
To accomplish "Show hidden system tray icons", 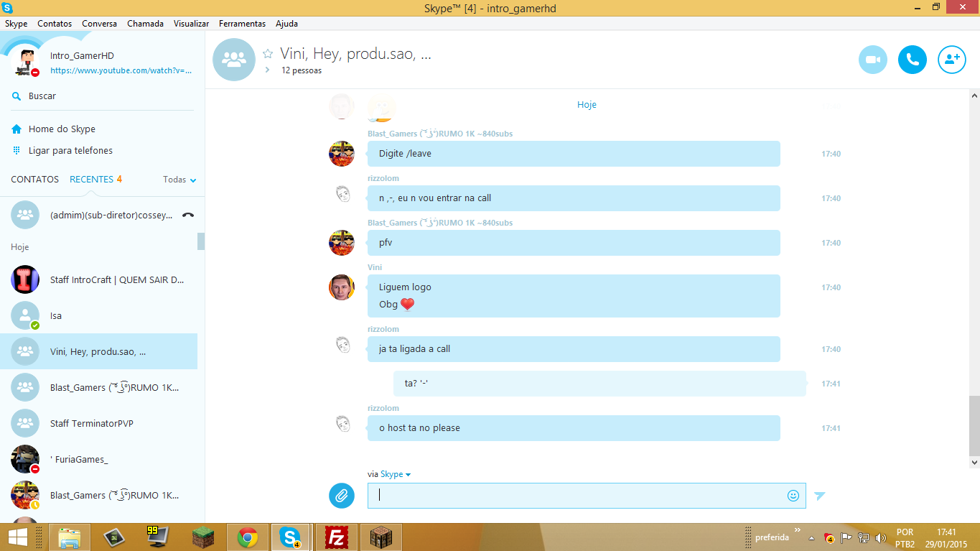I will point(811,537).
